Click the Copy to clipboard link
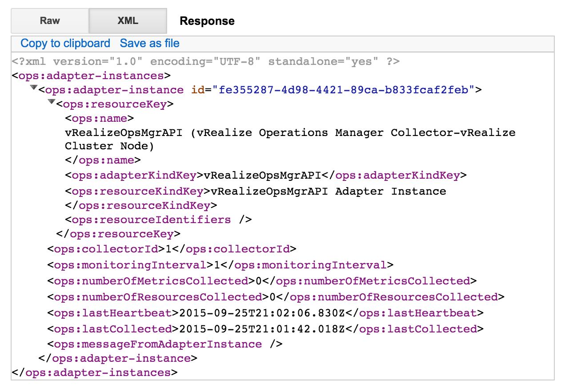The image size is (561, 392). click(x=65, y=44)
